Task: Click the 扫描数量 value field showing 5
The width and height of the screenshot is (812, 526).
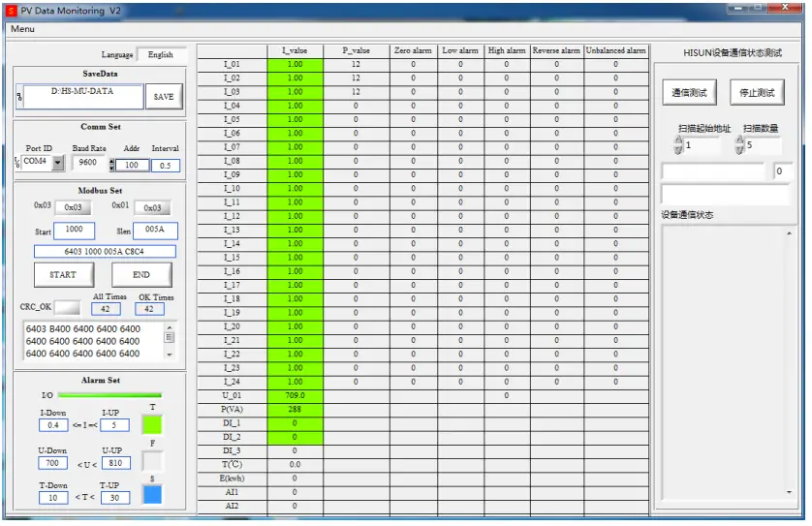Action: 763,145
